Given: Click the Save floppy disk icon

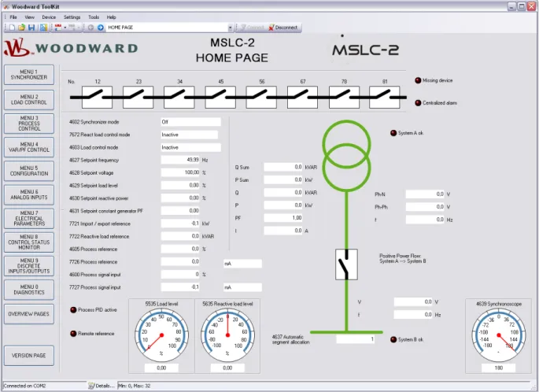Looking at the screenshot, I should pos(31,28).
